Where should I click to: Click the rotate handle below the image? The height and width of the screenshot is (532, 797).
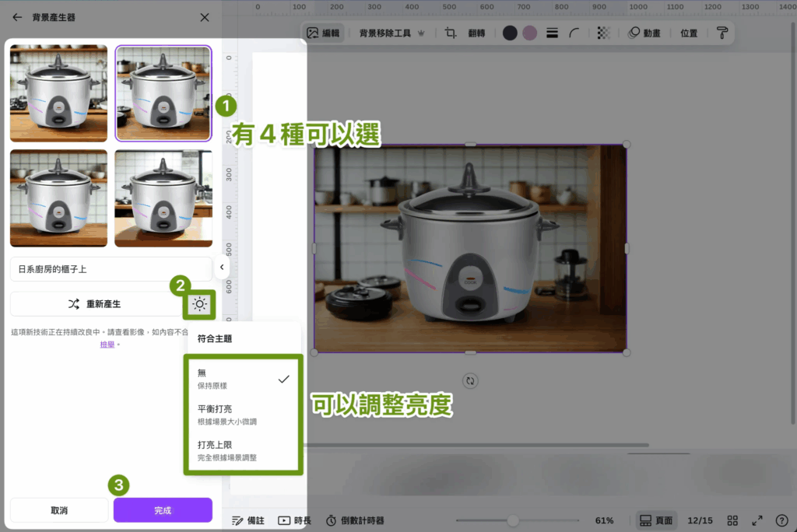point(470,380)
